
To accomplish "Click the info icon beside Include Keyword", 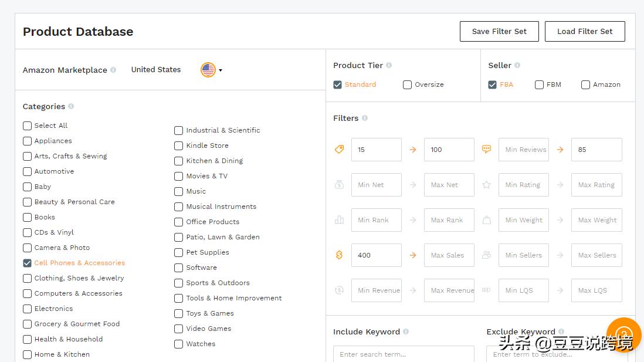I will [406, 331].
